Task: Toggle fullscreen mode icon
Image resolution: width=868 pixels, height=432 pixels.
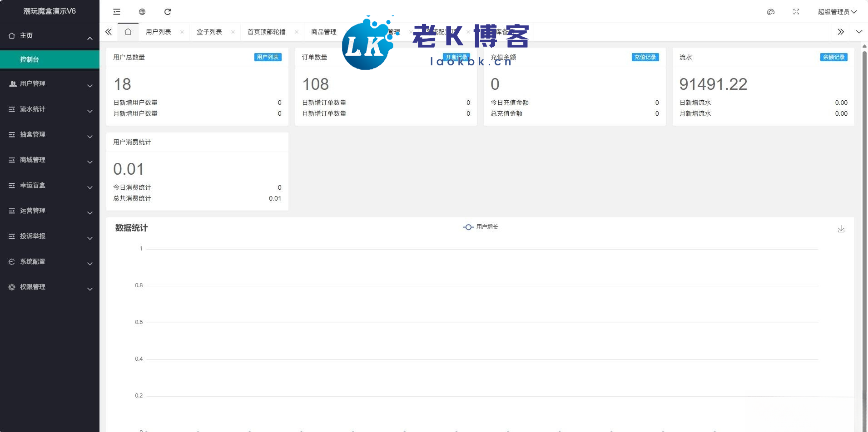Action: pyautogui.click(x=796, y=12)
